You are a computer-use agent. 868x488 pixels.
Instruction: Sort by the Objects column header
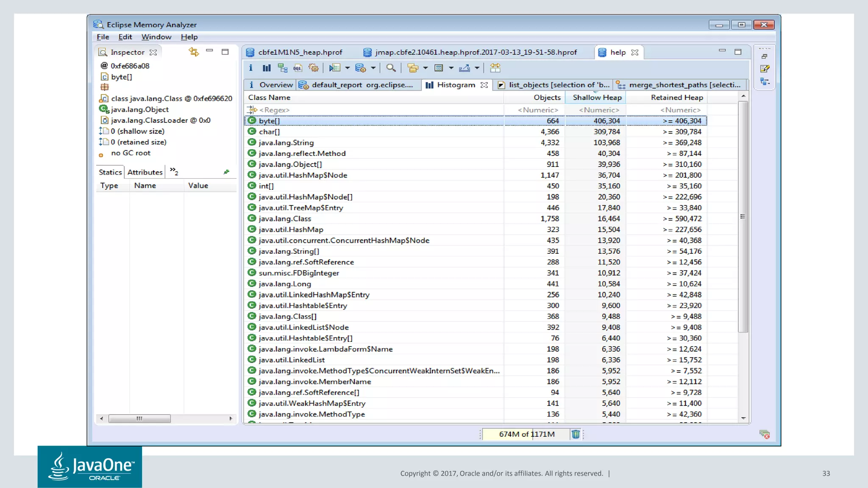(534, 97)
